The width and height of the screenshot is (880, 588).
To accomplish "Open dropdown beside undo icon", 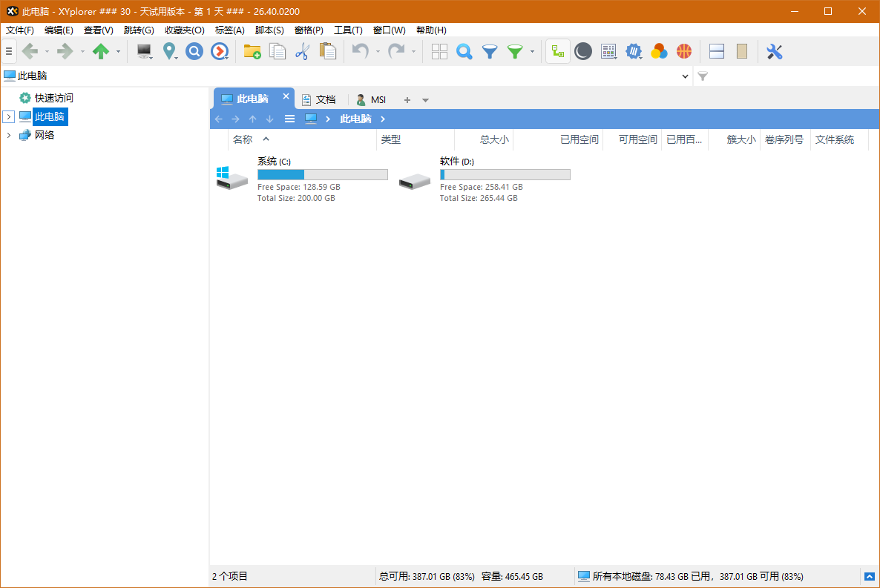I will pyautogui.click(x=378, y=52).
